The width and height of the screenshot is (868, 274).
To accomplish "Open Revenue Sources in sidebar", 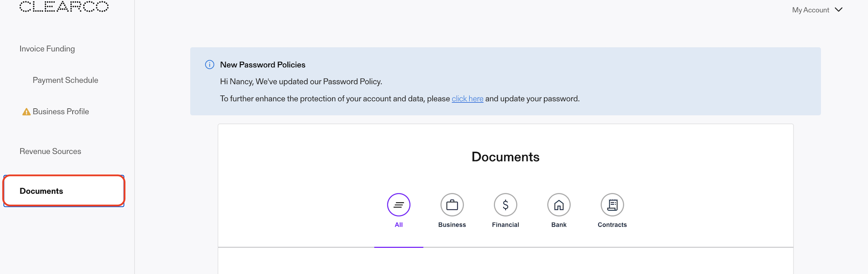I will click(x=50, y=151).
